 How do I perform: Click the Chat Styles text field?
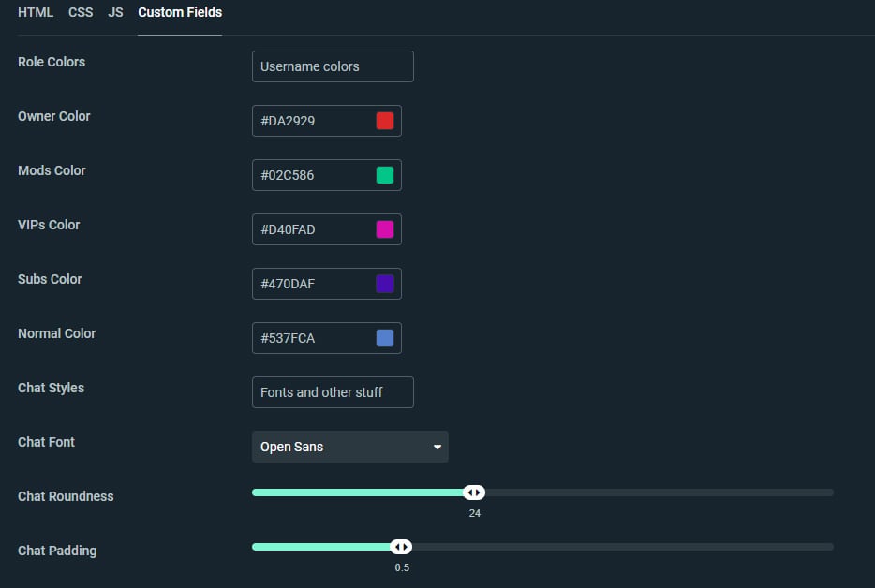(333, 392)
